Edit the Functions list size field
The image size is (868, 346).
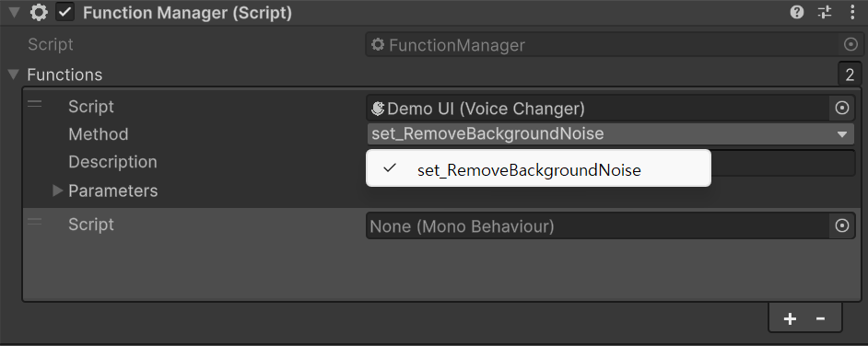click(850, 75)
